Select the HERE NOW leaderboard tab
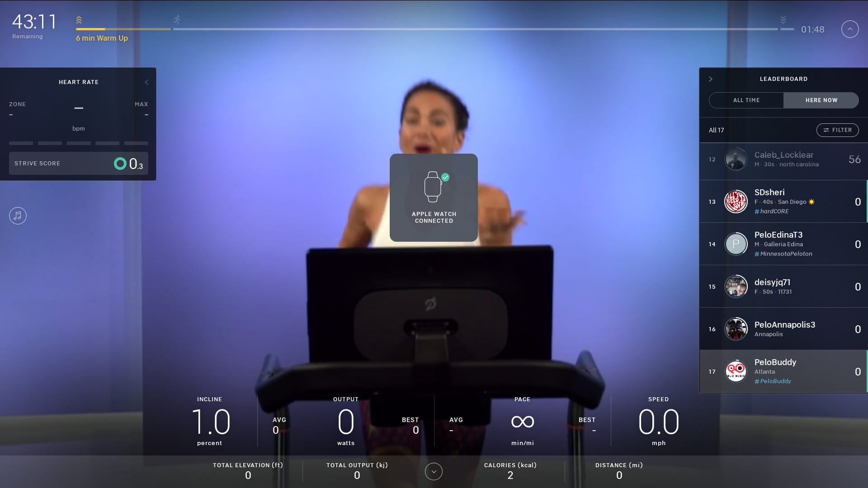The height and width of the screenshot is (488, 868). coord(821,100)
